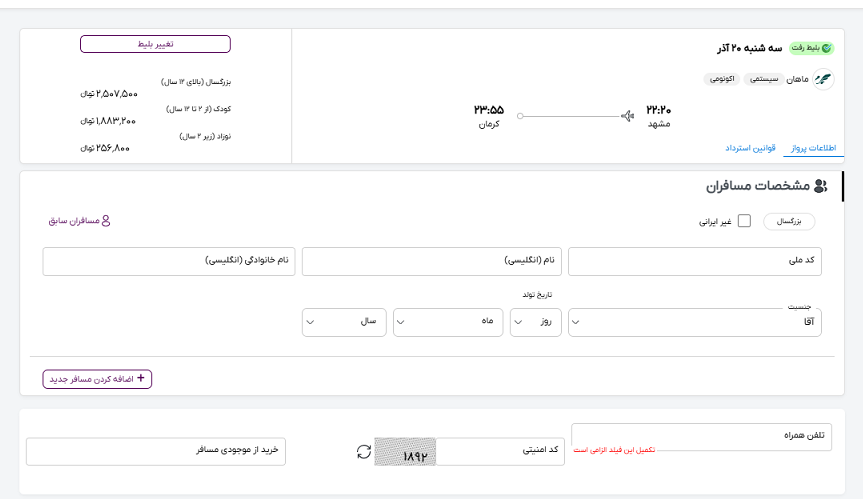
Task: Check the غیر ایرانی checkbox
Action: [x=744, y=221]
